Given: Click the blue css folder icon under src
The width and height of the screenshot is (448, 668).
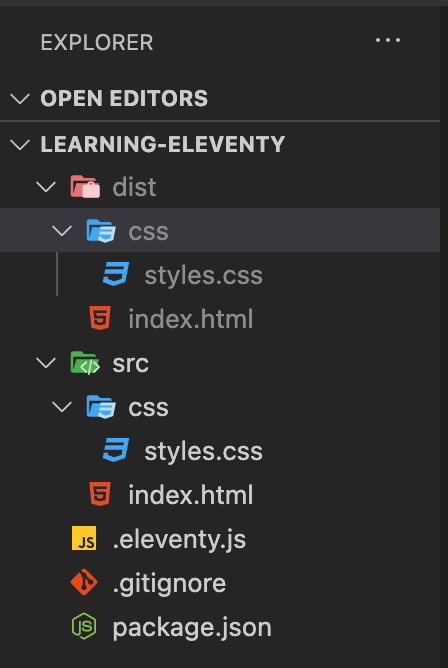Looking at the screenshot, I should pyautogui.click(x=101, y=407).
